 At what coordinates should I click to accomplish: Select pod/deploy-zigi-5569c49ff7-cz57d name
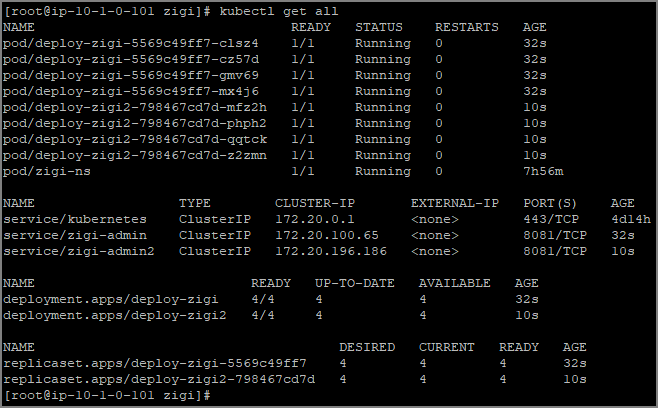[131, 59]
